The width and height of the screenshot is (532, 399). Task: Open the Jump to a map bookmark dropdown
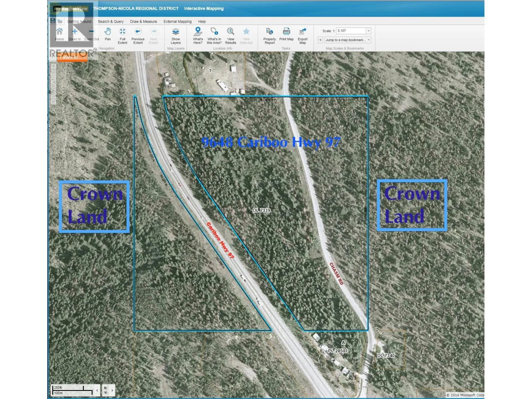pos(368,40)
